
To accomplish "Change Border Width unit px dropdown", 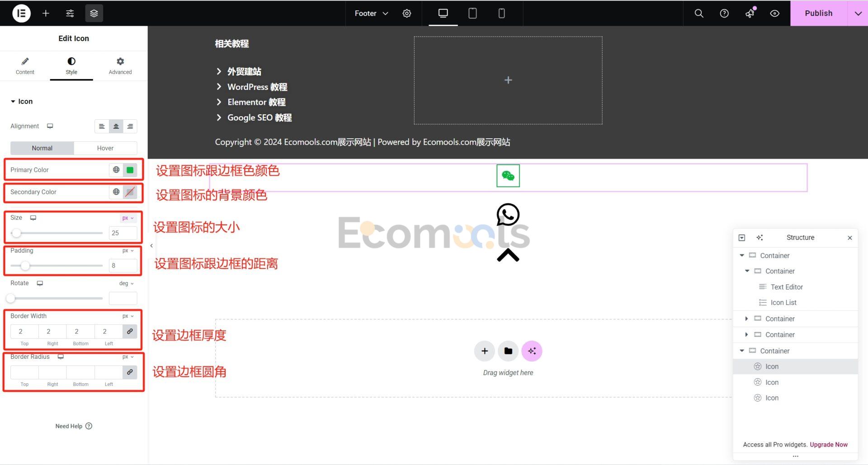I will [x=127, y=316].
